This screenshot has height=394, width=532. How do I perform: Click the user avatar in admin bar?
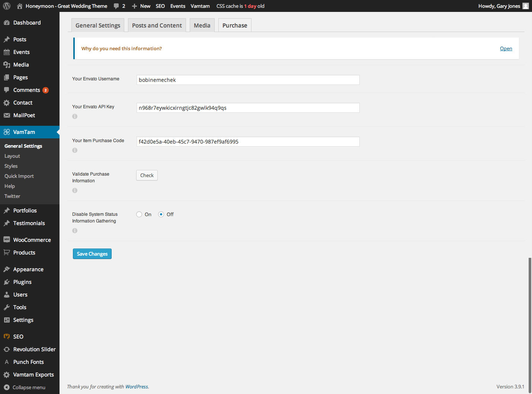click(x=525, y=6)
